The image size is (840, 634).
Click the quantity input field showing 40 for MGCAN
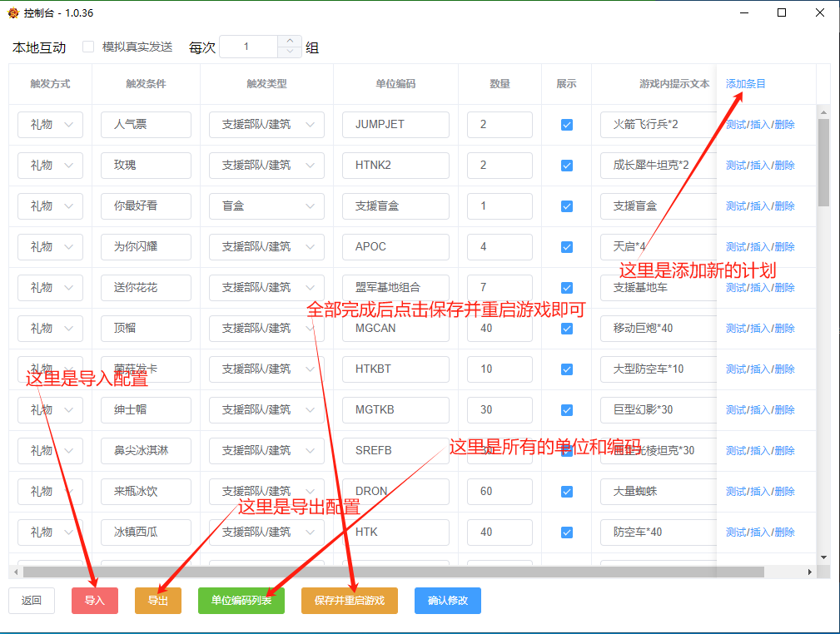pyautogui.click(x=499, y=328)
